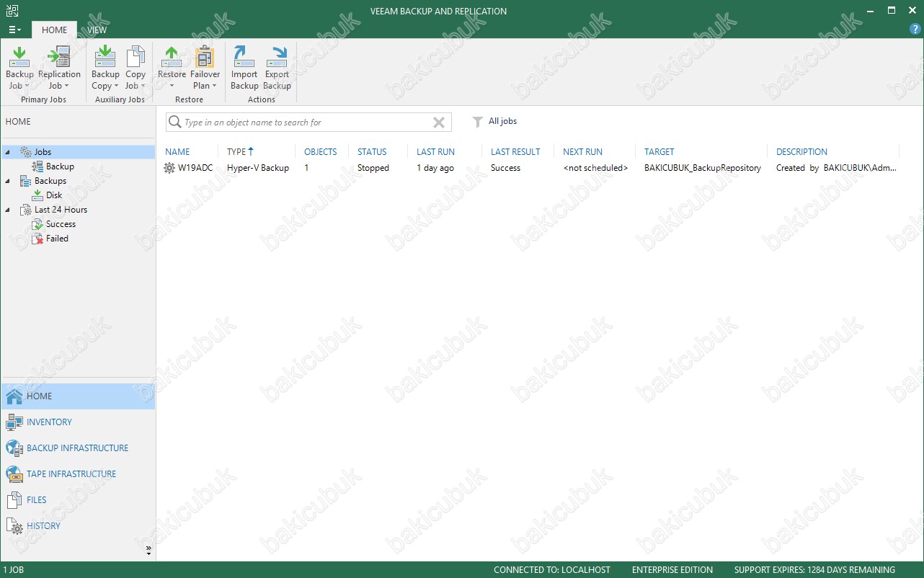
Task: Select the Last 24 Hours node
Action: click(61, 210)
